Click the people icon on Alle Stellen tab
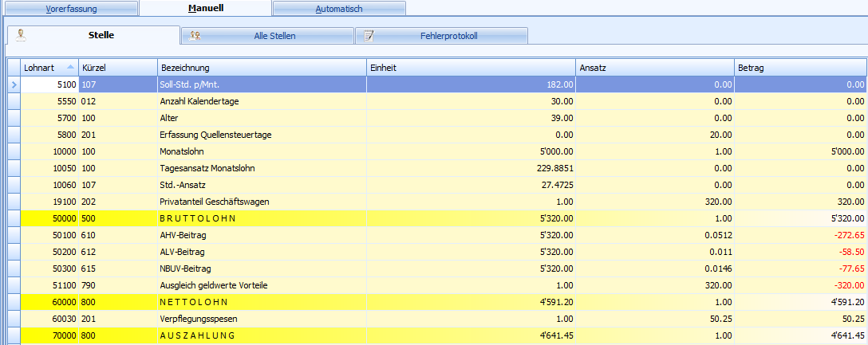The image size is (868, 345). pyautogui.click(x=195, y=36)
